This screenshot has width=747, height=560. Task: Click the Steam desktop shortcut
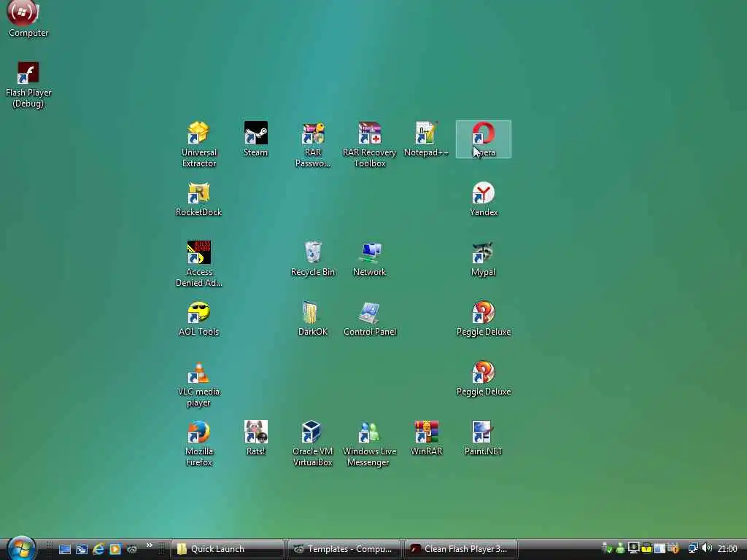point(256,139)
